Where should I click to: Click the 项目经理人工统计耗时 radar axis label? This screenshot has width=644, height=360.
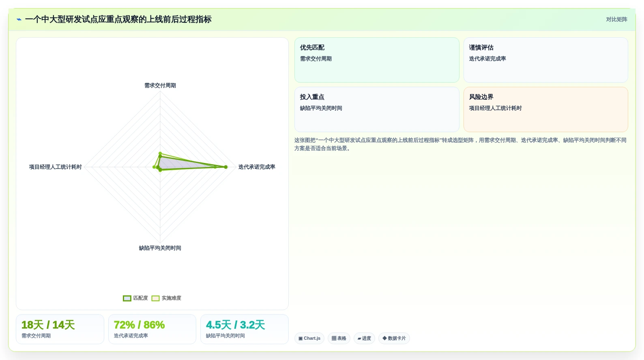(56, 167)
